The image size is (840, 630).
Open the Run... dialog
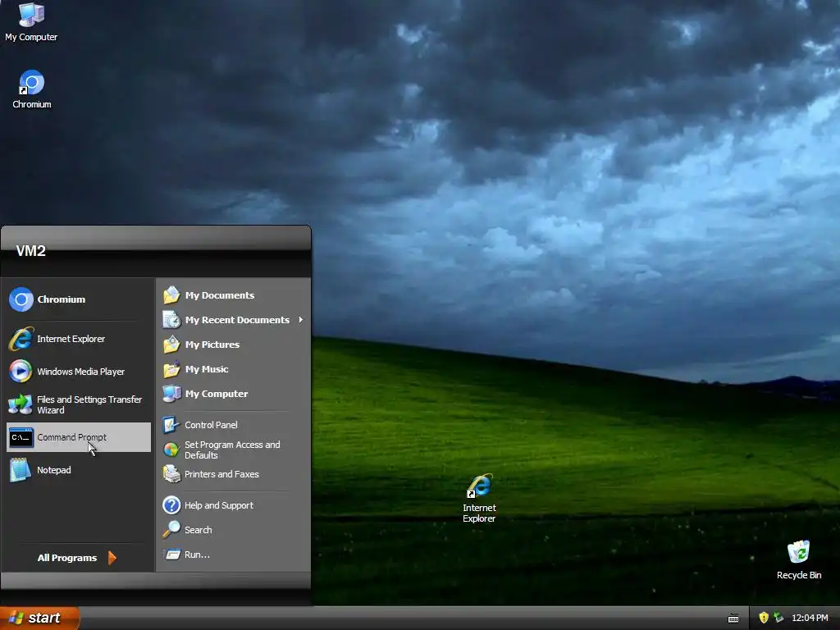point(233,555)
